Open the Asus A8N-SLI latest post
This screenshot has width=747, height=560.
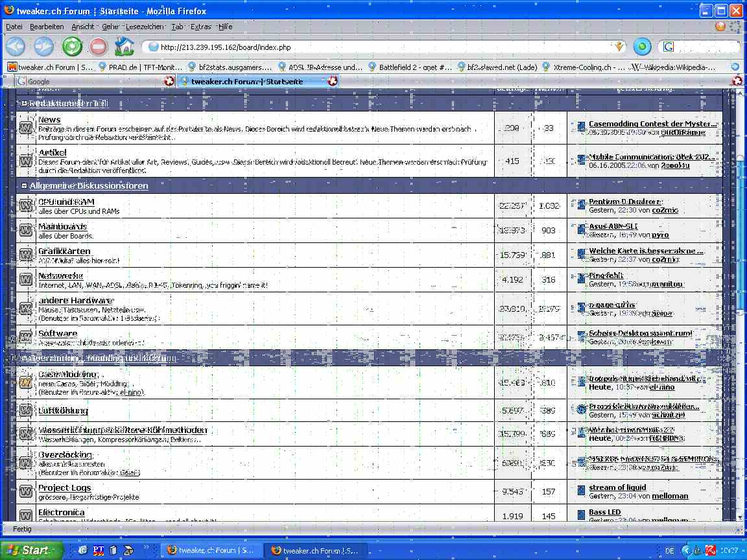[x=613, y=226]
